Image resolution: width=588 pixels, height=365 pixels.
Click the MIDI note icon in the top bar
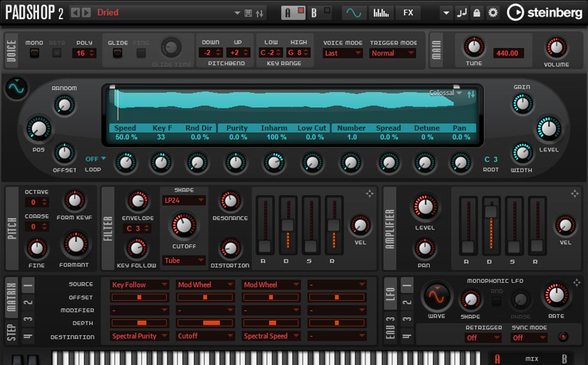point(462,13)
